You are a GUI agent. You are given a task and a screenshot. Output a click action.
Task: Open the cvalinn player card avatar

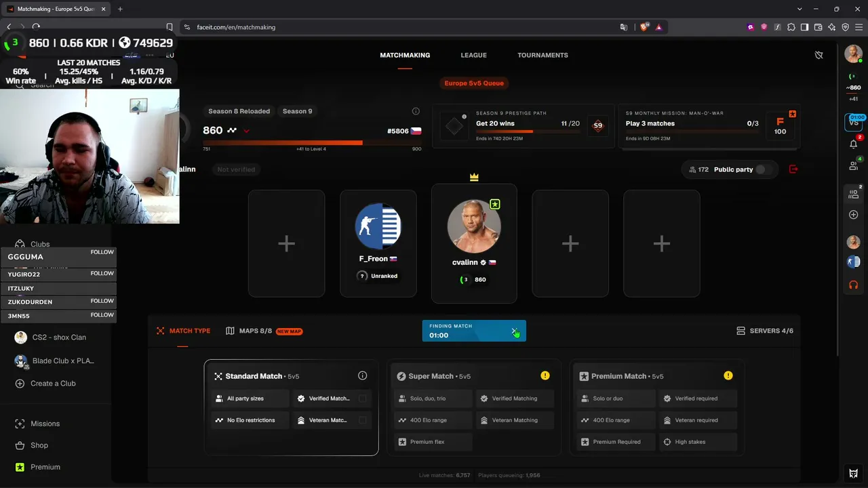(x=474, y=226)
